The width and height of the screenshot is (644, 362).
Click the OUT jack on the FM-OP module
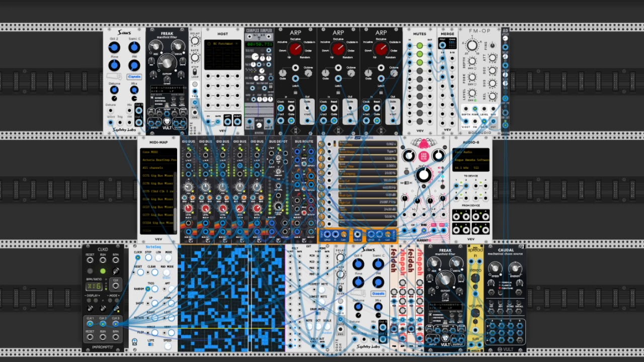point(493,121)
